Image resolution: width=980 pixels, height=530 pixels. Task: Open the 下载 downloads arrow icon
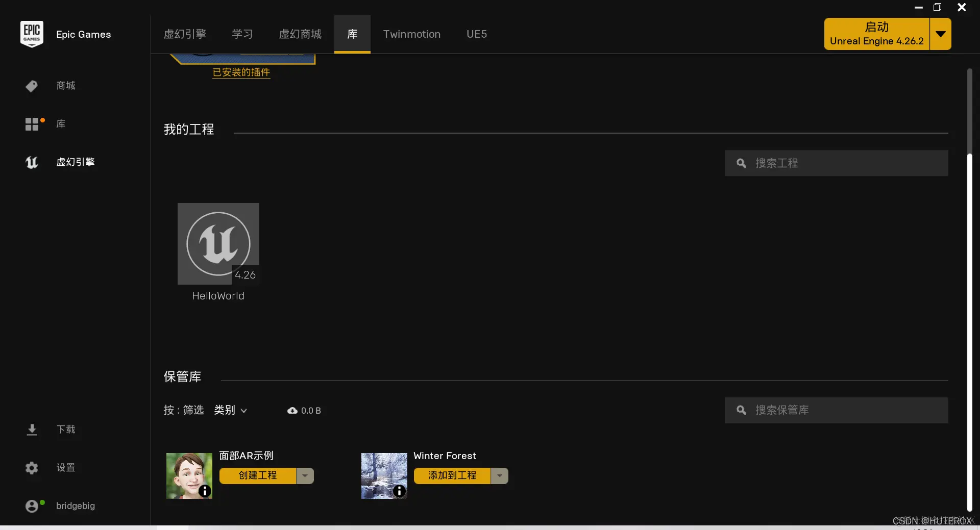coord(32,430)
